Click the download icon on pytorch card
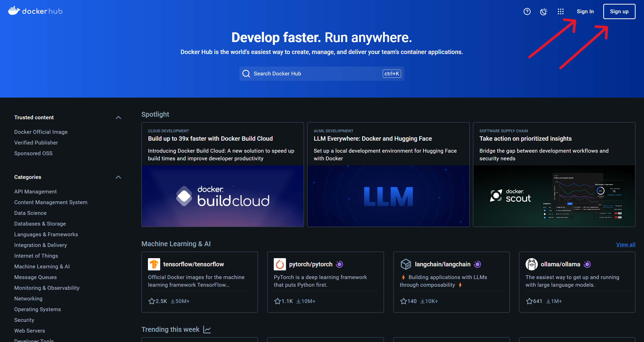644x342 pixels. [298, 301]
